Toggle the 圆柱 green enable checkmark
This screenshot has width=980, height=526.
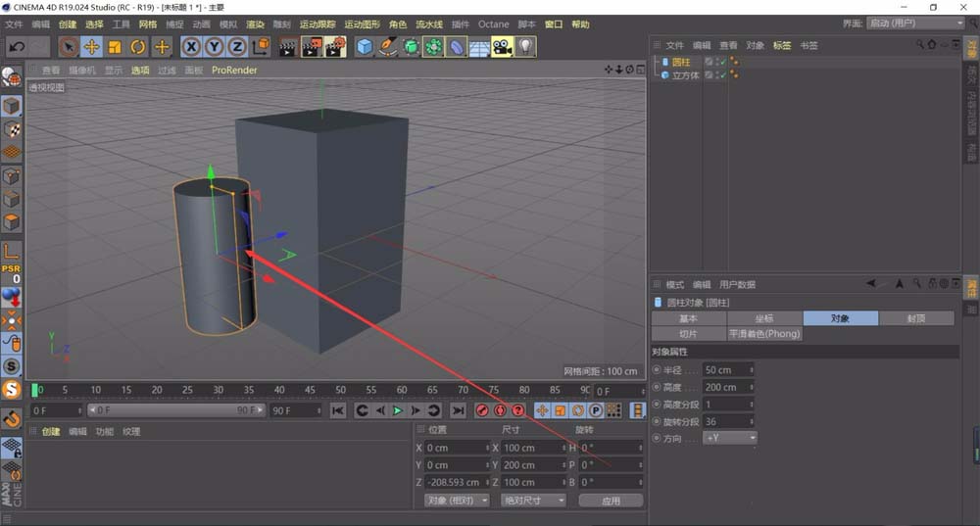tap(722, 62)
